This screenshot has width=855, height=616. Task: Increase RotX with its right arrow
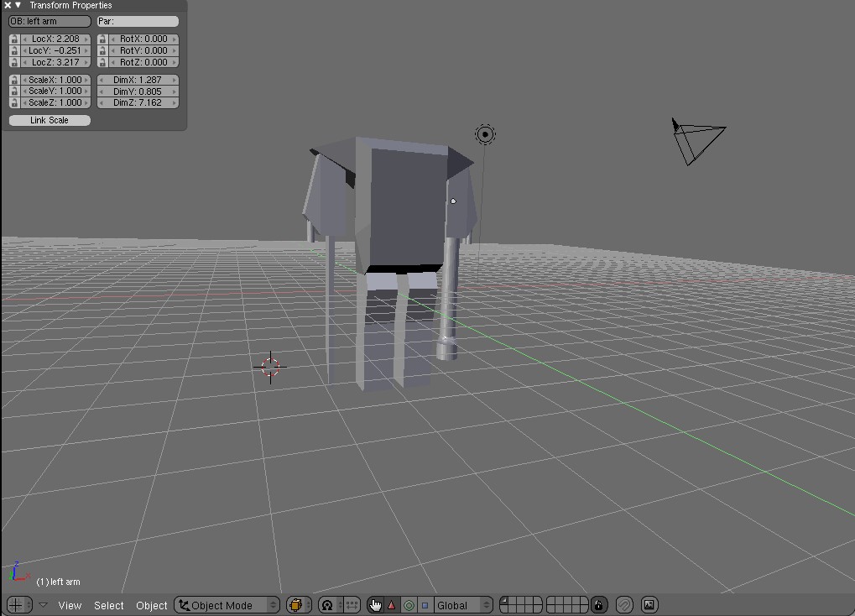[x=175, y=39]
